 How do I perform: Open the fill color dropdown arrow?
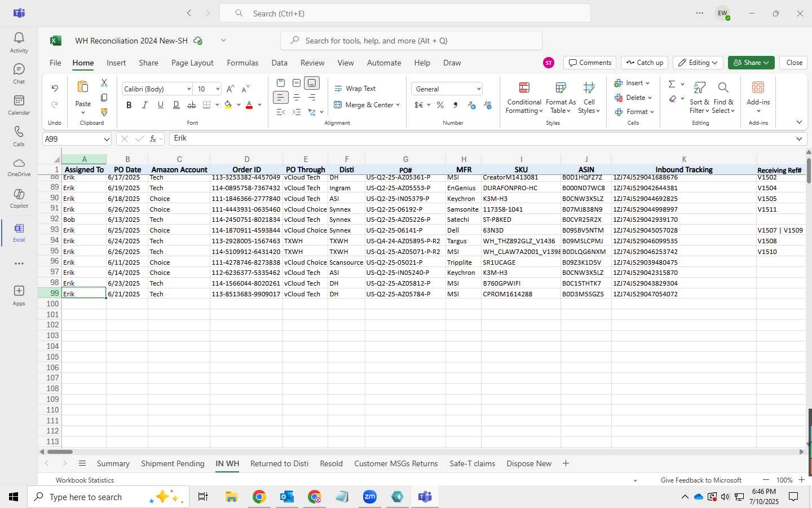coord(239,105)
